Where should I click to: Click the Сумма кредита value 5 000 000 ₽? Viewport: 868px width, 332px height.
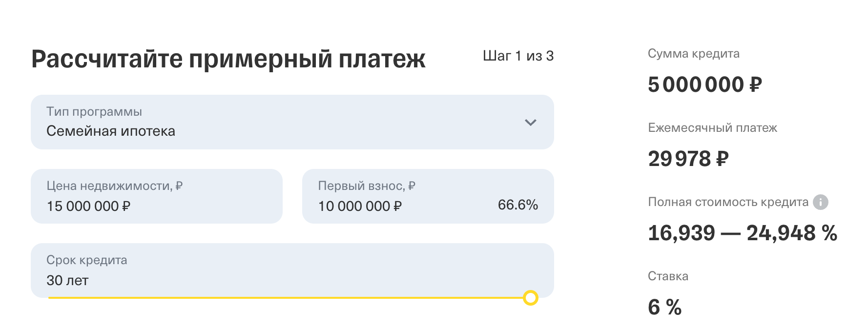[704, 84]
